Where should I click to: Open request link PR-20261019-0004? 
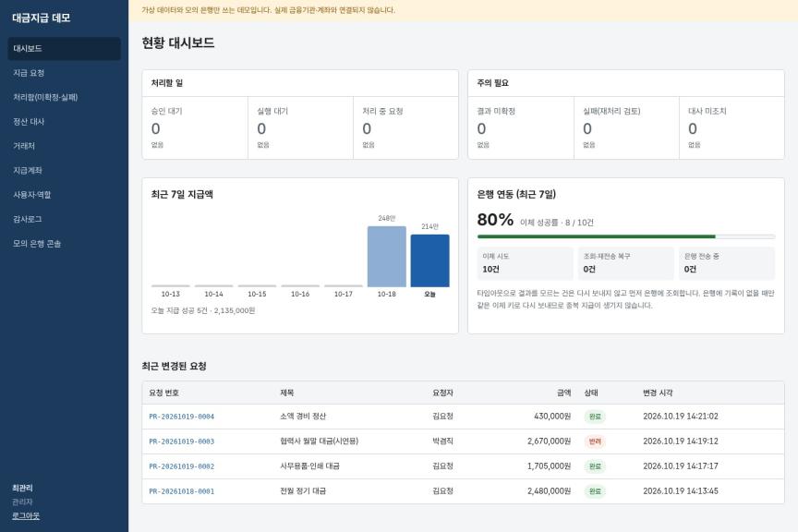pyautogui.click(x=182, y=417)
